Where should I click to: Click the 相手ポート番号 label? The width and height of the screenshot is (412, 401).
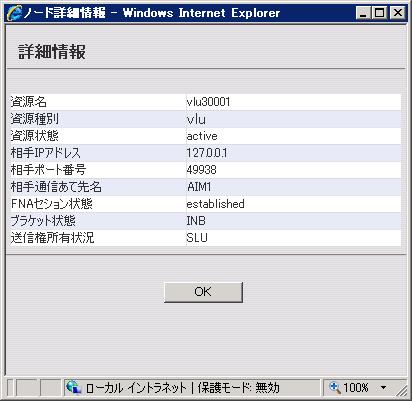[48, 170]
